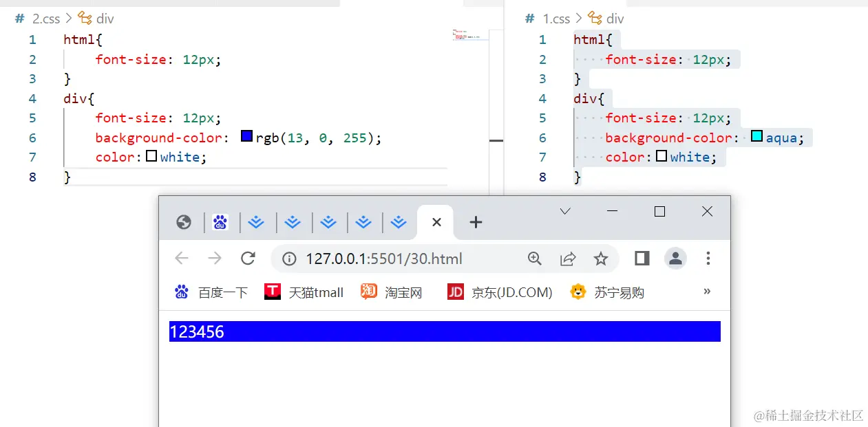The width and height of the screenshot is (868, 427).
Task: Go back in the browser
Action: 182,259
